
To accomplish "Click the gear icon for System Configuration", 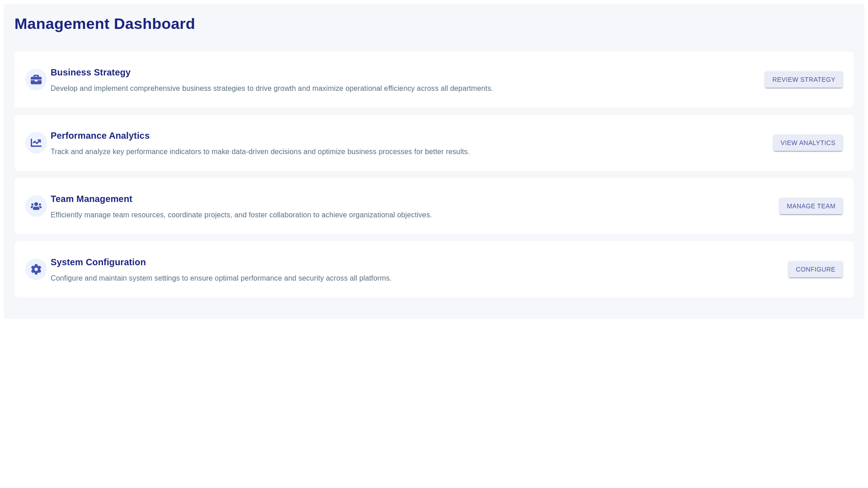I will coord(36,269).
